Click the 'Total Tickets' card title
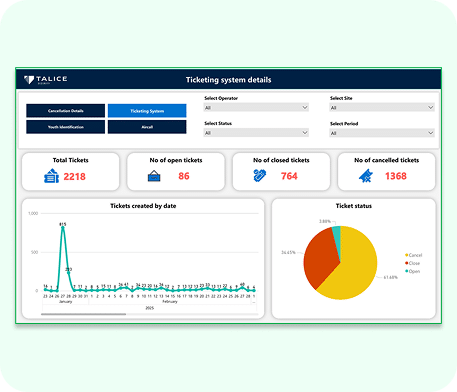 (x=71, y=160)
